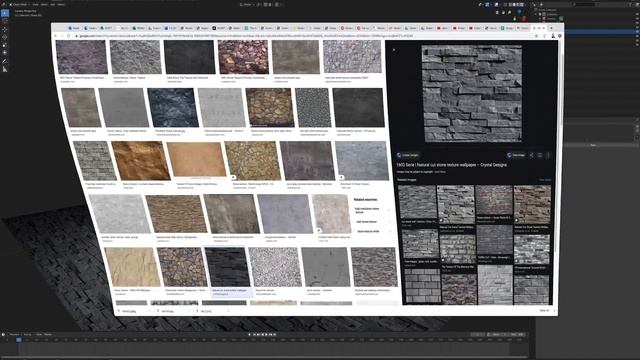
Task: Open the View menu in Blender header
Action: point(36,4)
